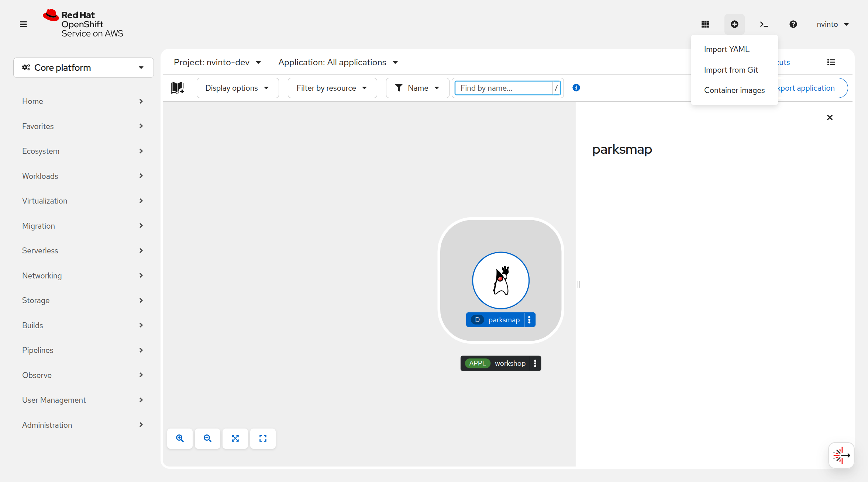Open the Lightspeed assistant floating button
The width and height of the screenshot is (868, 482).
pos(841,455)
